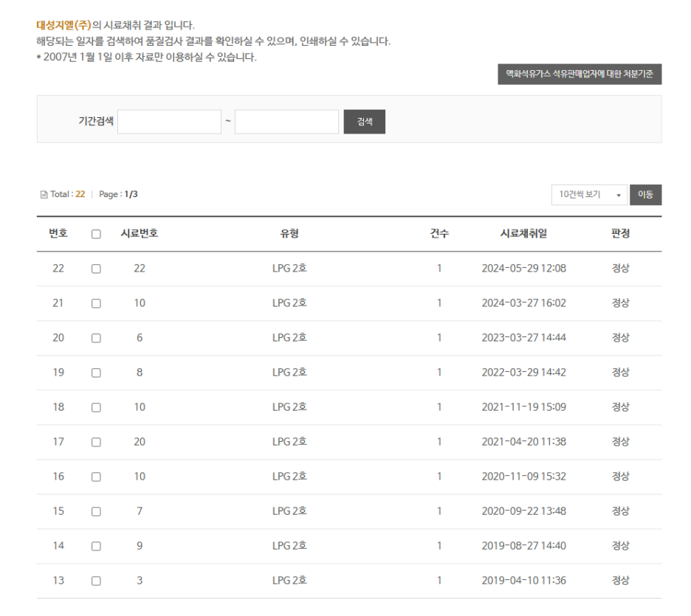Image resolution: width=691 pixels, height=616 pixels.
Task: Click LPG 2호 in row 19
Action: [289, 373]
